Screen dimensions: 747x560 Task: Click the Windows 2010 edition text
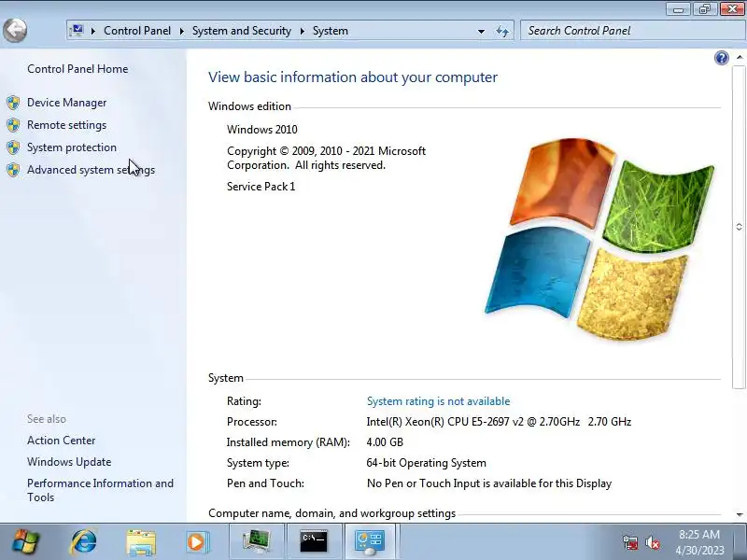tap(262, 129)
